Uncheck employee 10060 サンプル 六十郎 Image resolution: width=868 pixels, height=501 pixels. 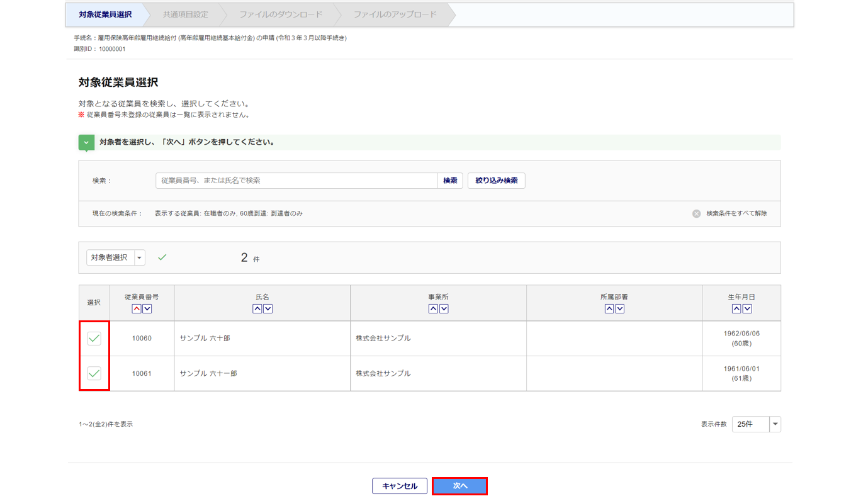pyautogui.click(x=94, y=339)
